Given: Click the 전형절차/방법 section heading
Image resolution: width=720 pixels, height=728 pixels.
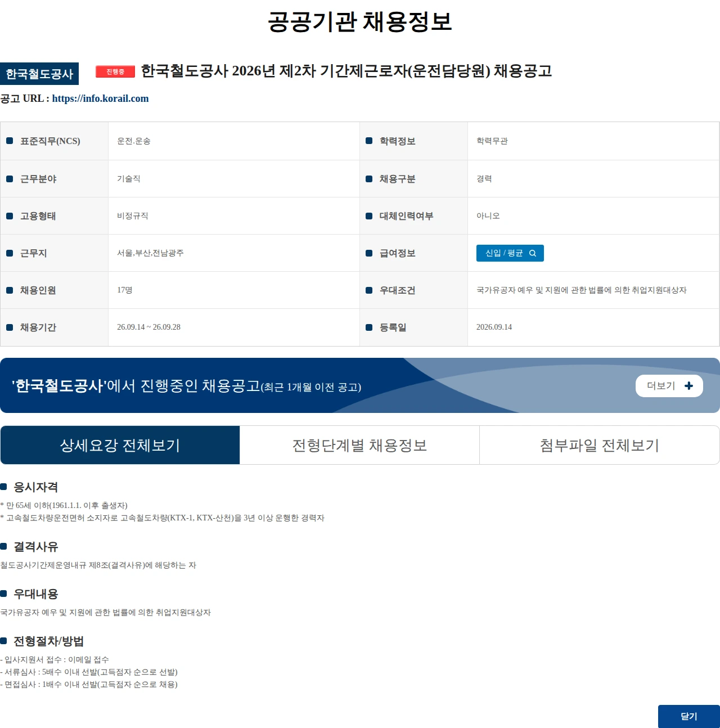Looking at the screenshot, I should [48, 641].
